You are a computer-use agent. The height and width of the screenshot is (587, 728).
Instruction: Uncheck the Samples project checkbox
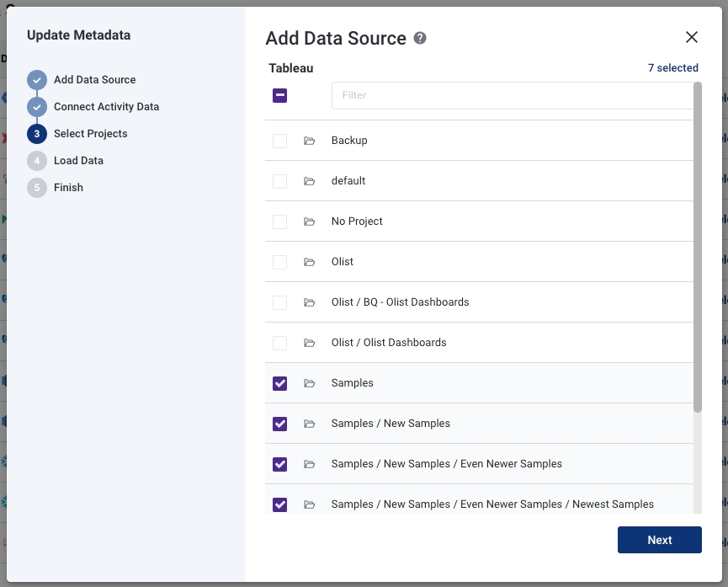[x=280, y=383]
